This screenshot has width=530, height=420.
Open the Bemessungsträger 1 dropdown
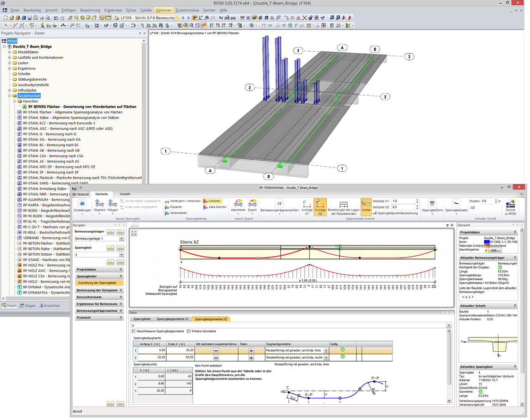click(121, 239)
